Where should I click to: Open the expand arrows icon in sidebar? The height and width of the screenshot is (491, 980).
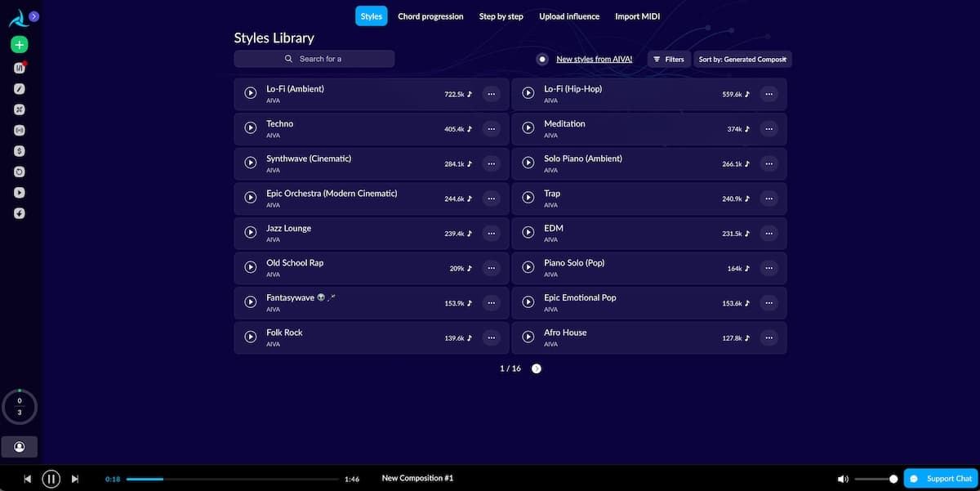pos(20,109)
